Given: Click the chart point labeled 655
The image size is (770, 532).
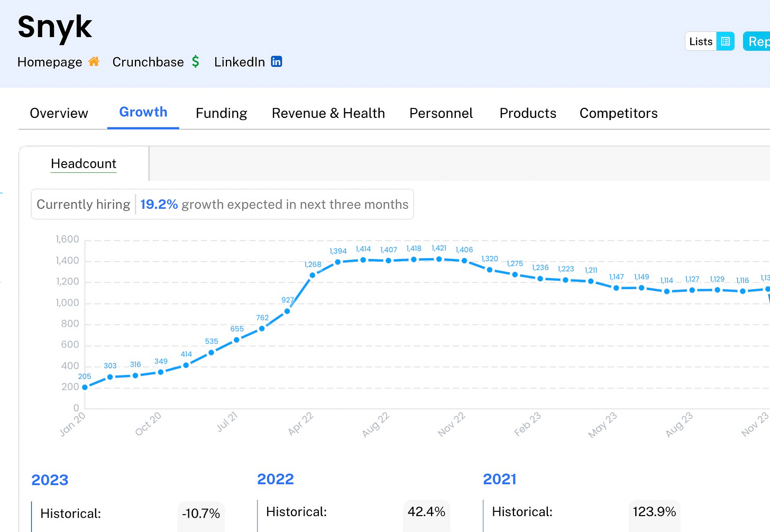Looking at the screenshot, I should [236, 340].
